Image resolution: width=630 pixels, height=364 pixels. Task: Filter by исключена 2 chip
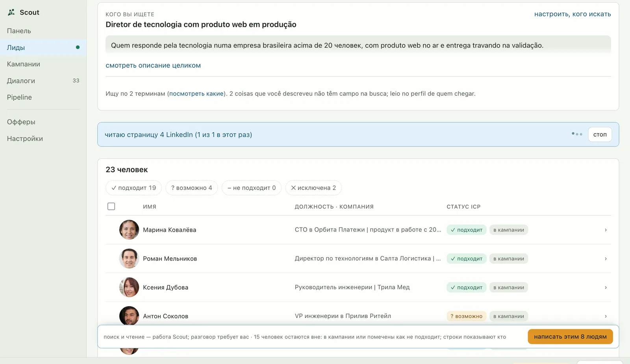coord(313,188)
